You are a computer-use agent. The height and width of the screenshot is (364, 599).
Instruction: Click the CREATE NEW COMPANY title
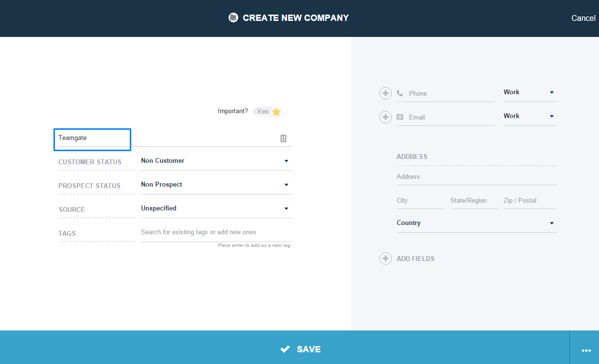pyautogui.click(x=296, y=18)
